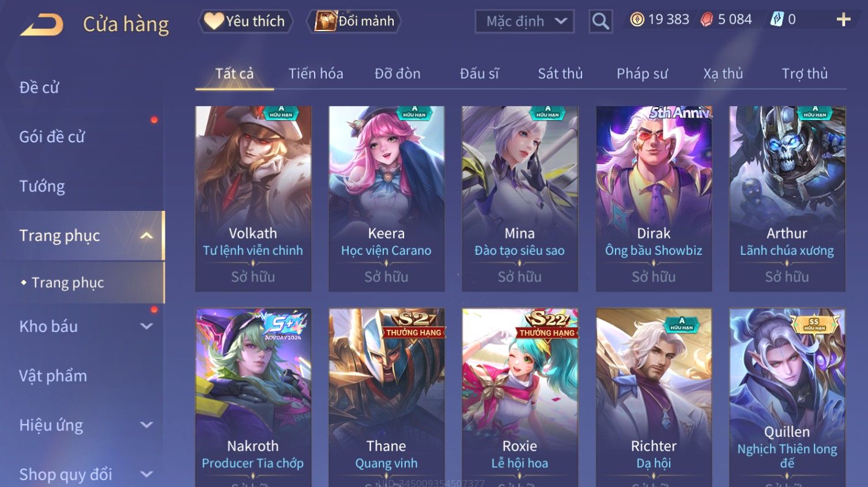Open the search magnifier icon

click(601, 22)
